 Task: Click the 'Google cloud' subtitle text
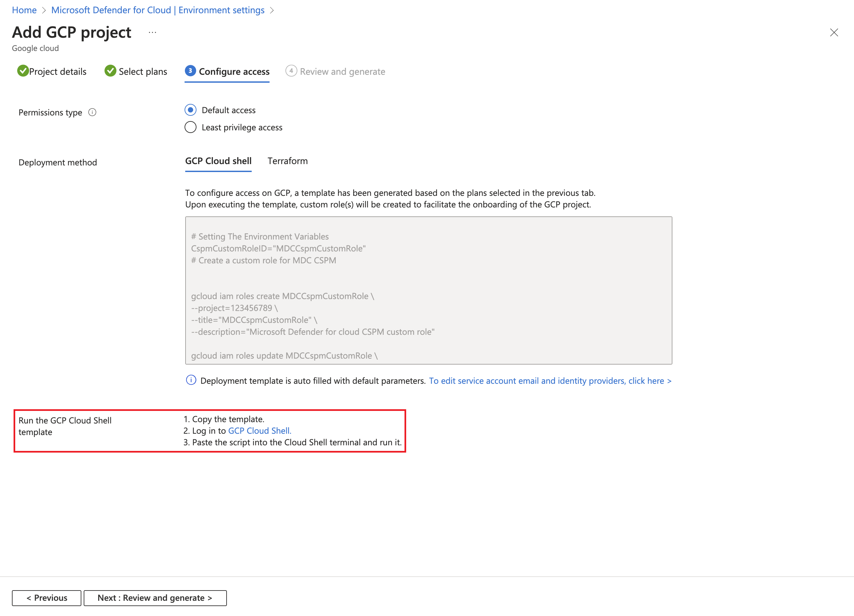click(x=35, y=48)
